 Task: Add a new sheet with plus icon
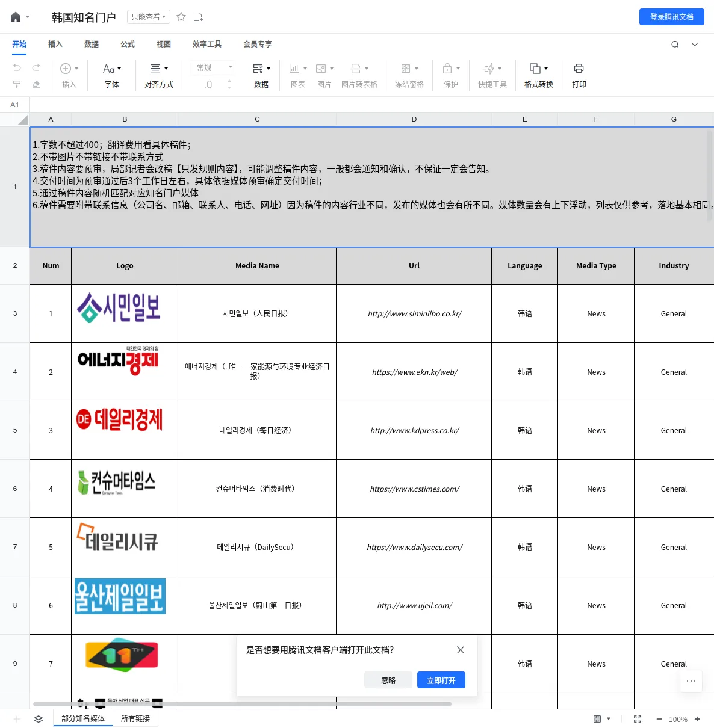17,719
